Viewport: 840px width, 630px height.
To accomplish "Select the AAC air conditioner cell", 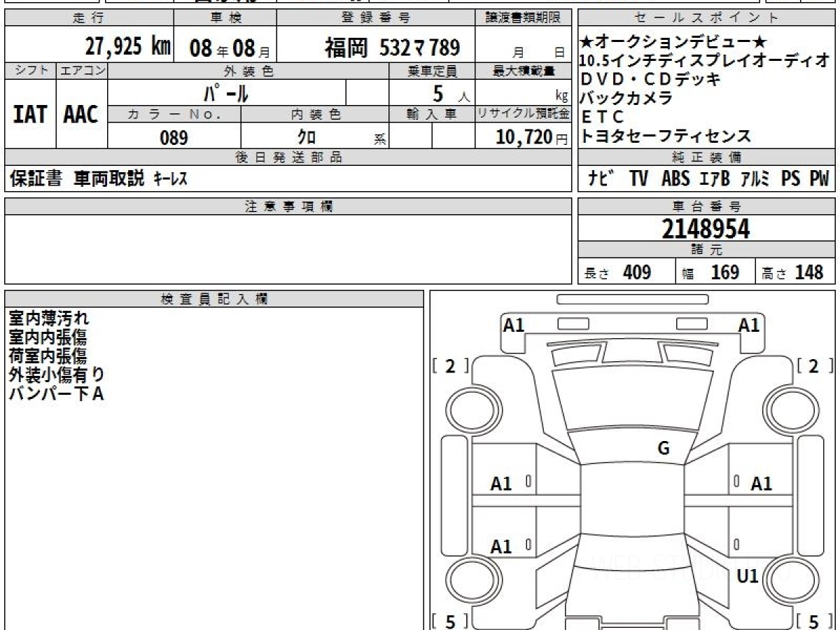I will (81, 115).
